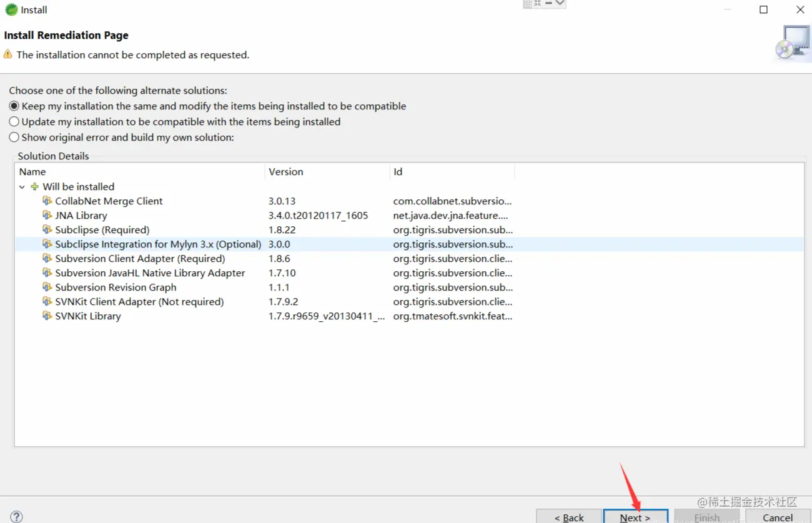
Task: Click the green plus icon beside Will be installed
Action: [34, 186]
